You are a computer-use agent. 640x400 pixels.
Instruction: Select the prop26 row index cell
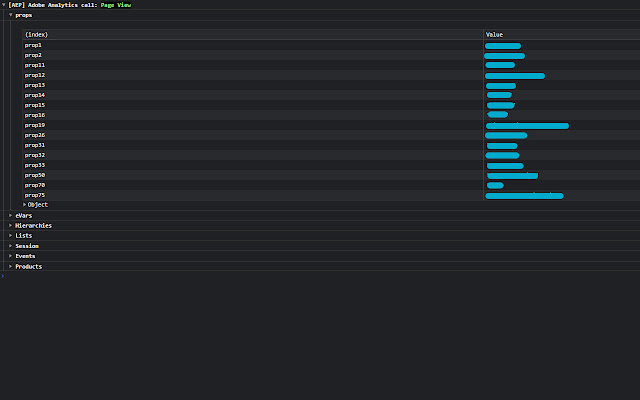(x=253, y=135)
